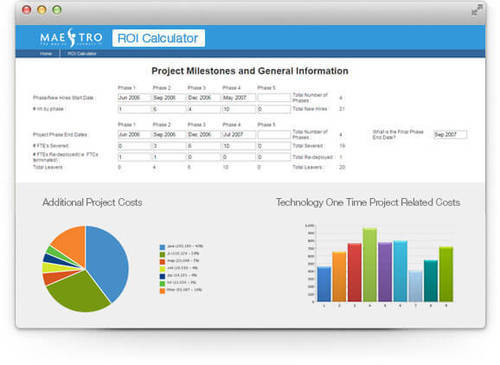Click the yellow pie slice
The image size is (500, 365).
pos(52,267)
